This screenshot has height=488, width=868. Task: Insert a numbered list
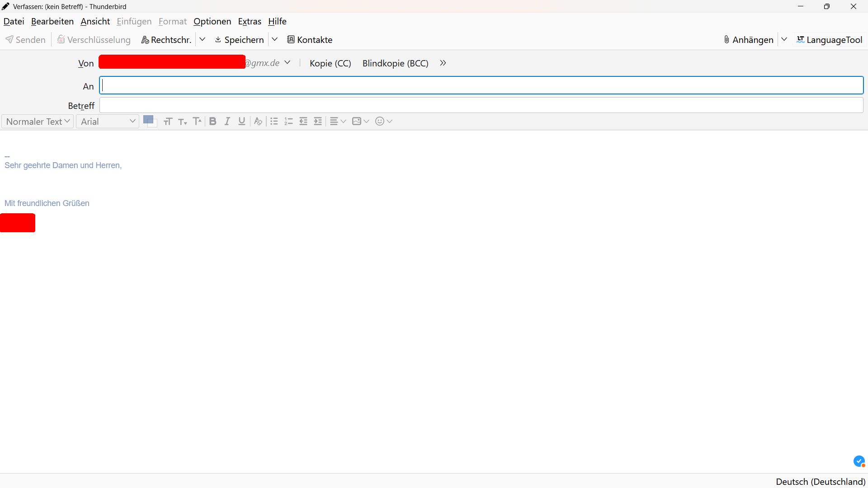point(288,121)
